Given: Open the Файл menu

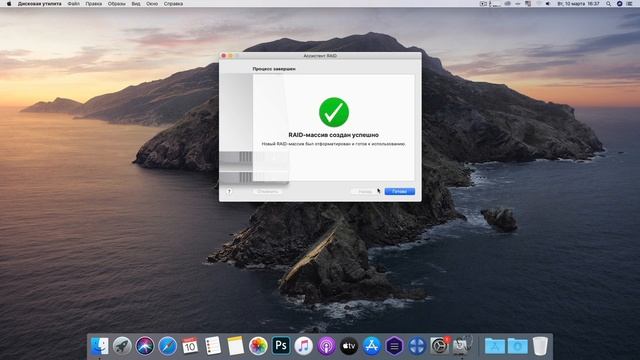Looking at the screenshot, I should [73, 4].
